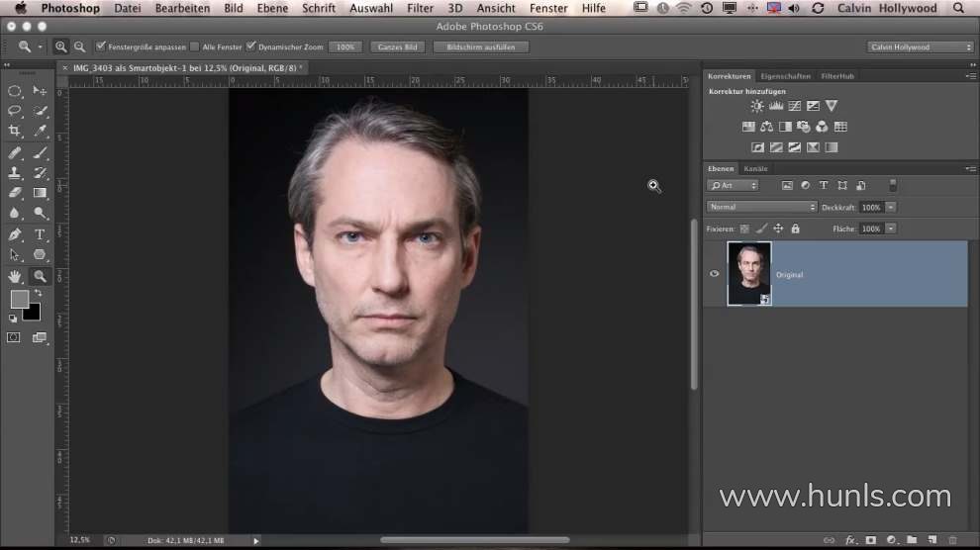
Task: Toggle lock position for layer
Action: coord(778,229)
